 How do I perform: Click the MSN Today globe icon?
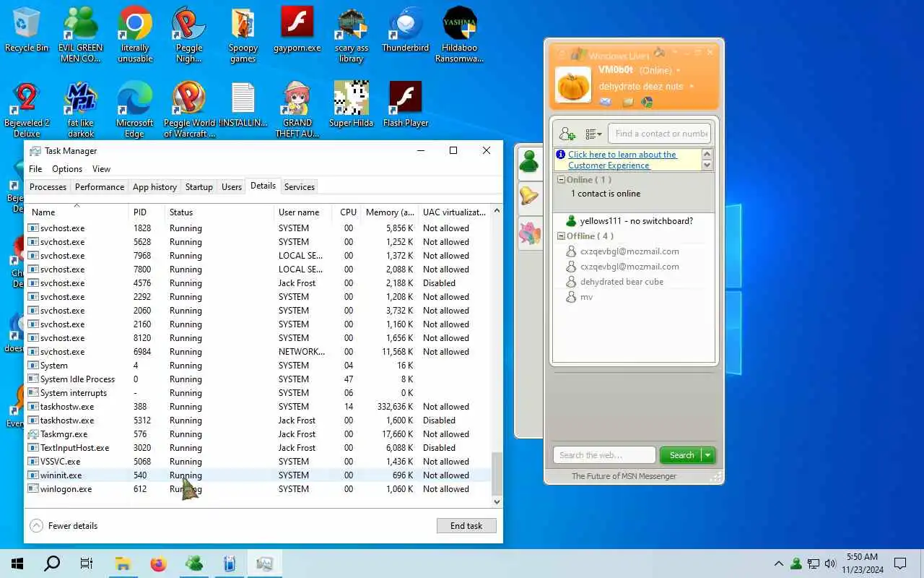tap(647, 102)
